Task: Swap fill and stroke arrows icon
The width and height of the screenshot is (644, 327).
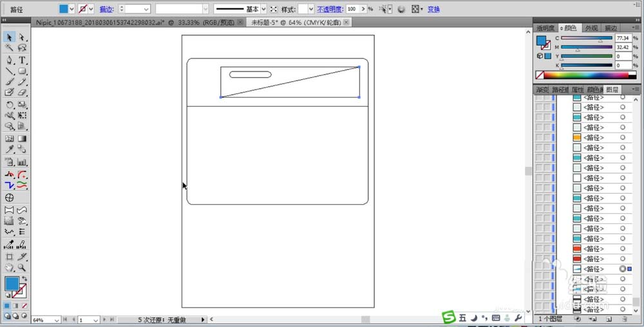Action: 24,279
